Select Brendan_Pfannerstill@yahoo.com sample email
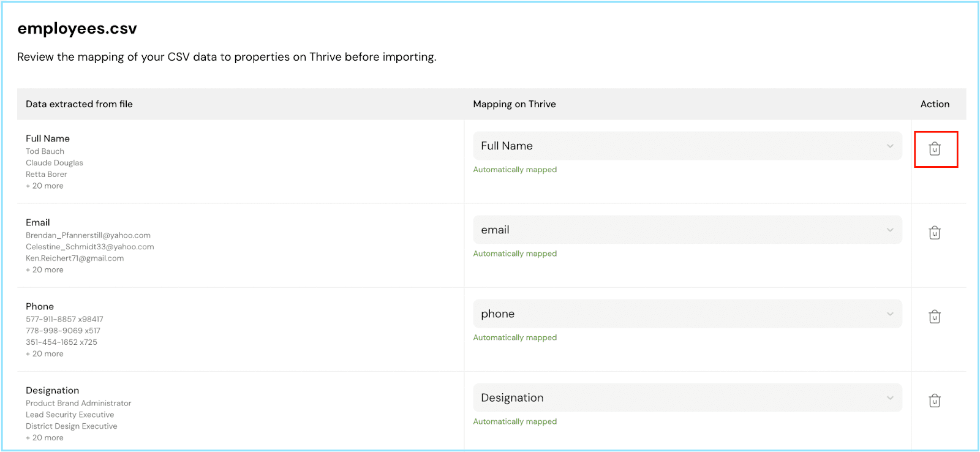Viewport: 980px width, 452px height. tap(88, 235)
